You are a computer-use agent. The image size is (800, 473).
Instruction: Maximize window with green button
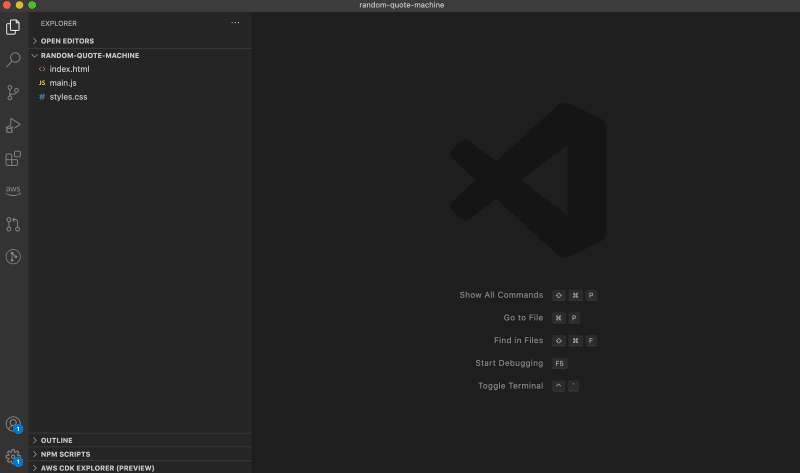click(32, 5)
